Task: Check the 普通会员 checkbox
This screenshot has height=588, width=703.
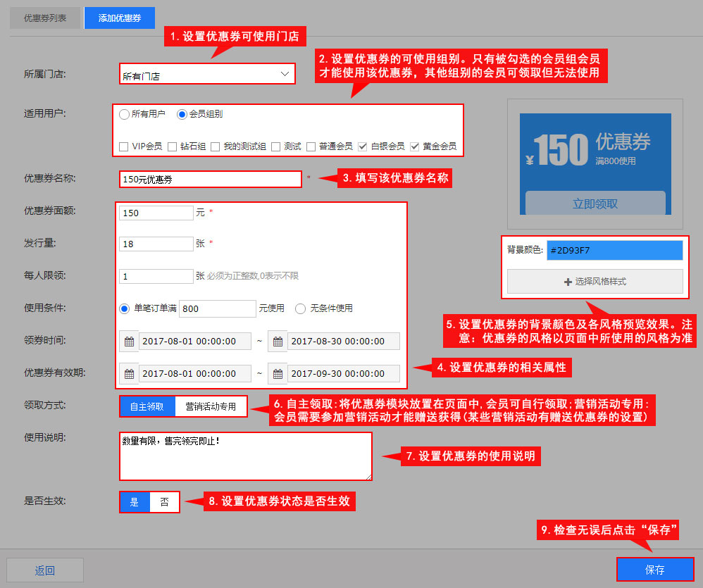Action: point(311,146)
